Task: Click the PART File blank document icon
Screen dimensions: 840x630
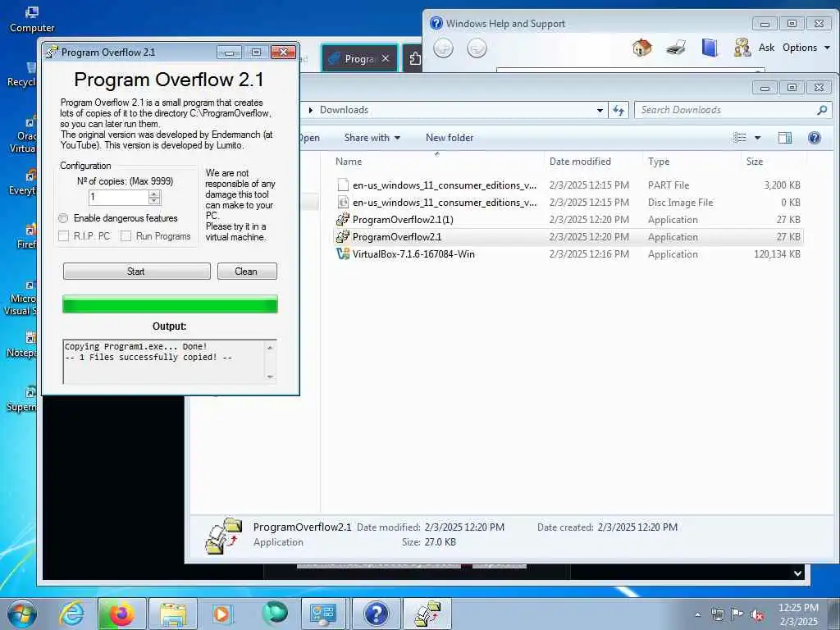Action: point(343,185)
